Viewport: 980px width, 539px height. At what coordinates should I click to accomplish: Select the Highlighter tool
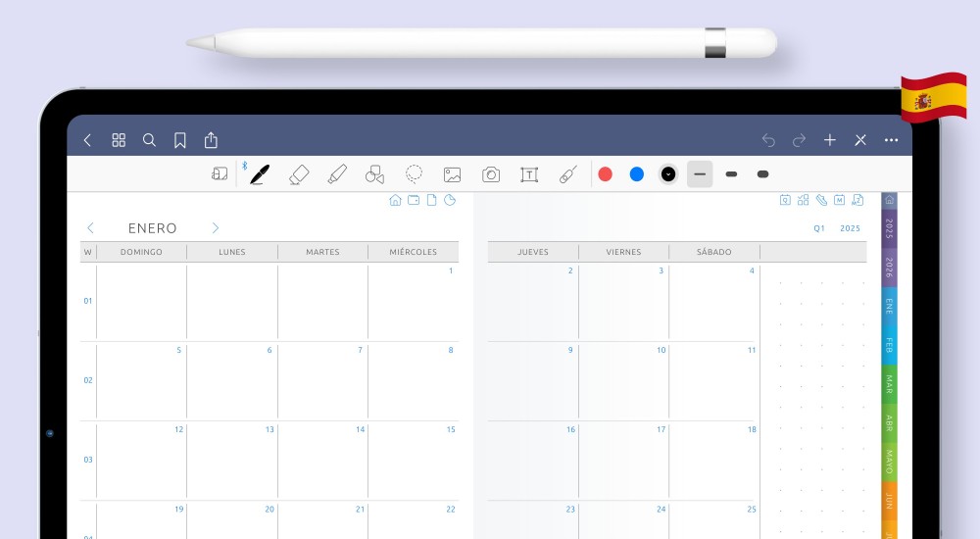click(337, 174)
